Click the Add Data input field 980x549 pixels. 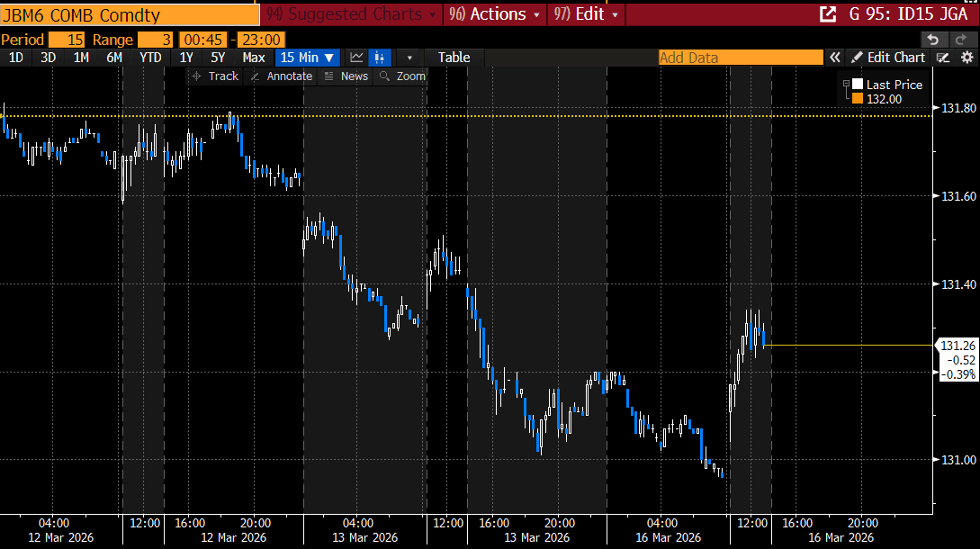tap(741, 58)
